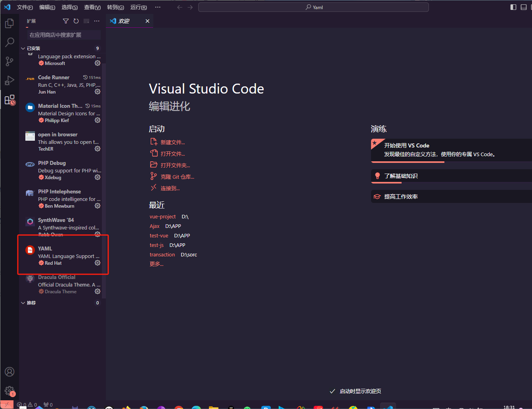This screenshot has height=409, width=532.
Task: Open the 转到(G) menu
Action: [x=115, y=7]
